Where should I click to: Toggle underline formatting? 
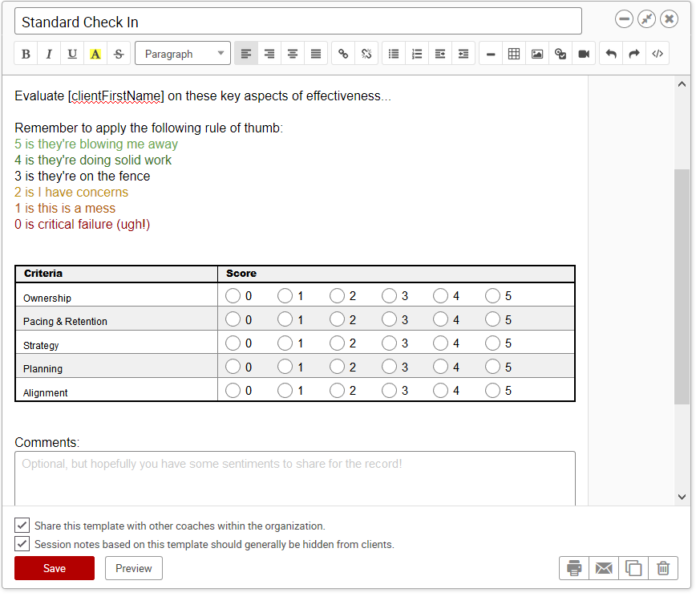coord(72,54)
